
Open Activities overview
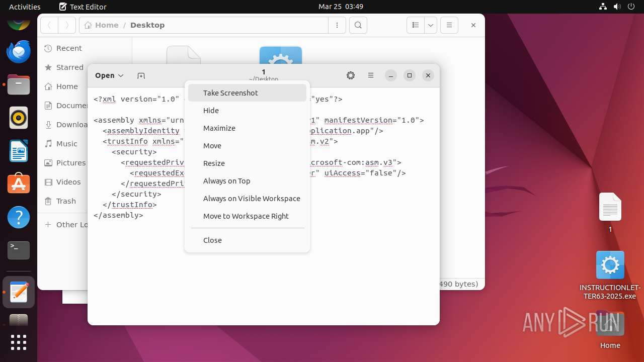[x=25, y=7]
